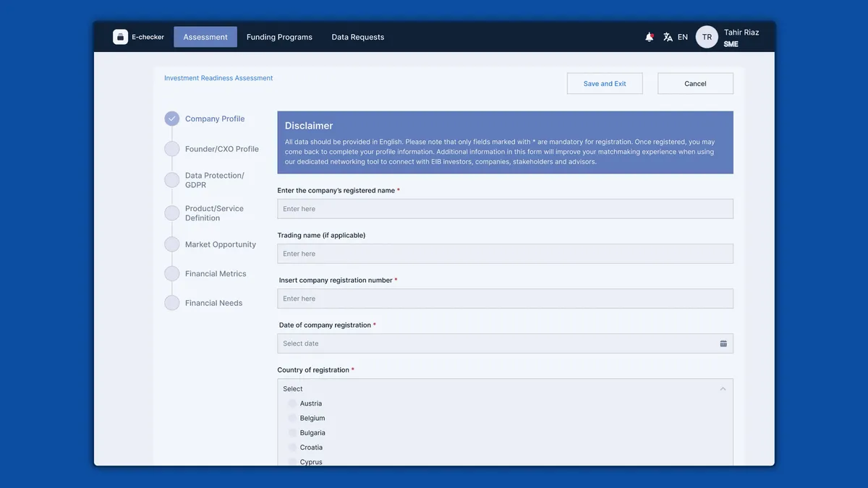This screenshot has height=488, width=868.
Task: Go to Financial Metrics step
Action: tap(216, 274)
